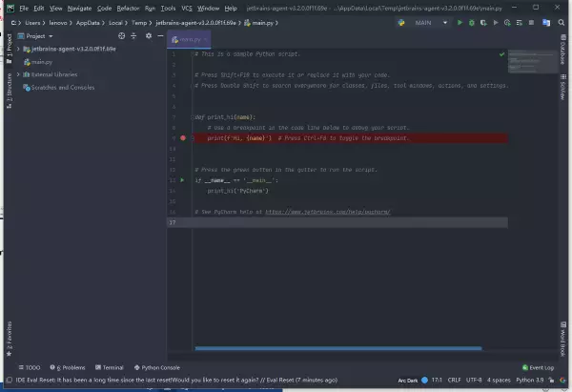Open the File menu
This screenshot has width=572, height=392.
[x=24, y=8]
